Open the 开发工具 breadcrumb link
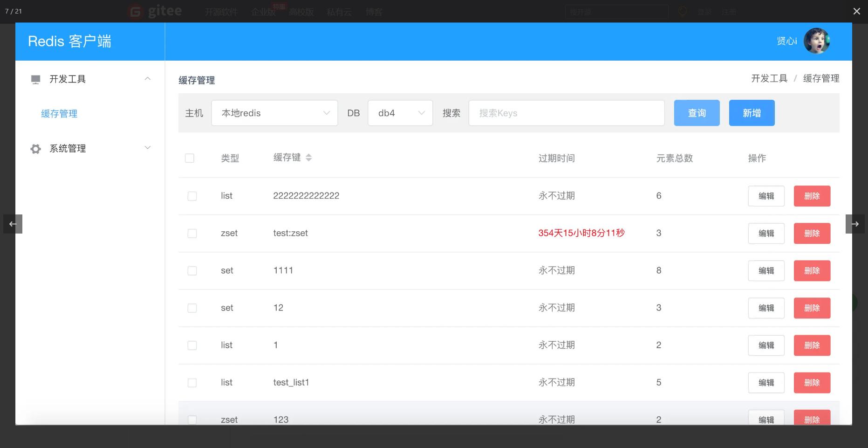Viewport: 868px width, 448px height. click(x=769, y=78)
